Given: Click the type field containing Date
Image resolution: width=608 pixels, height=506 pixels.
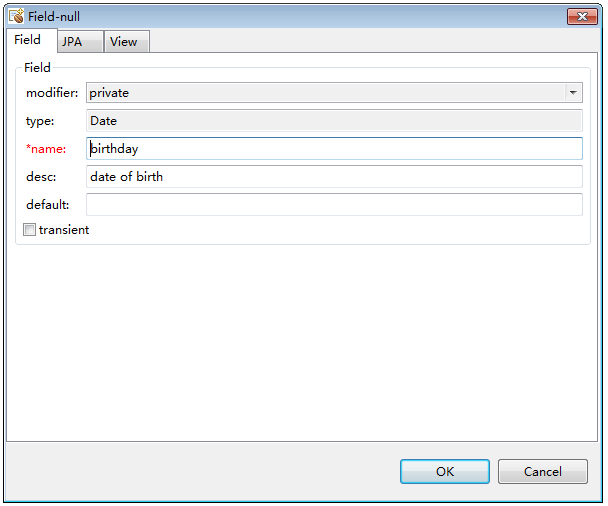Looking at the screenshot, I should point(334,121).
